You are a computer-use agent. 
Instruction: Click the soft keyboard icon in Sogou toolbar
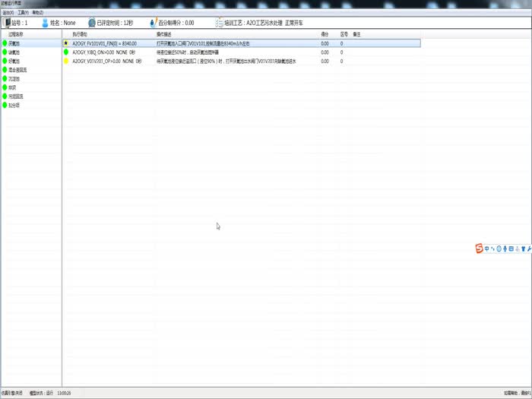tap(511, 249)
